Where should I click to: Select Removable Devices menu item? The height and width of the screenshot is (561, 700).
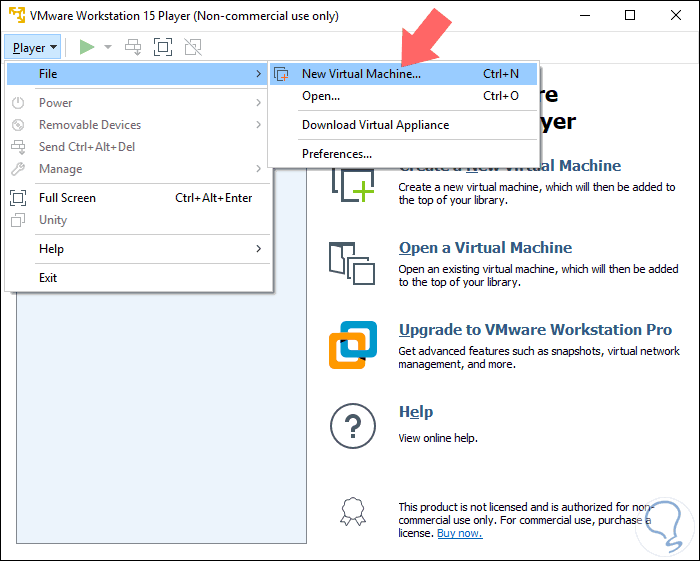point(138,125)
